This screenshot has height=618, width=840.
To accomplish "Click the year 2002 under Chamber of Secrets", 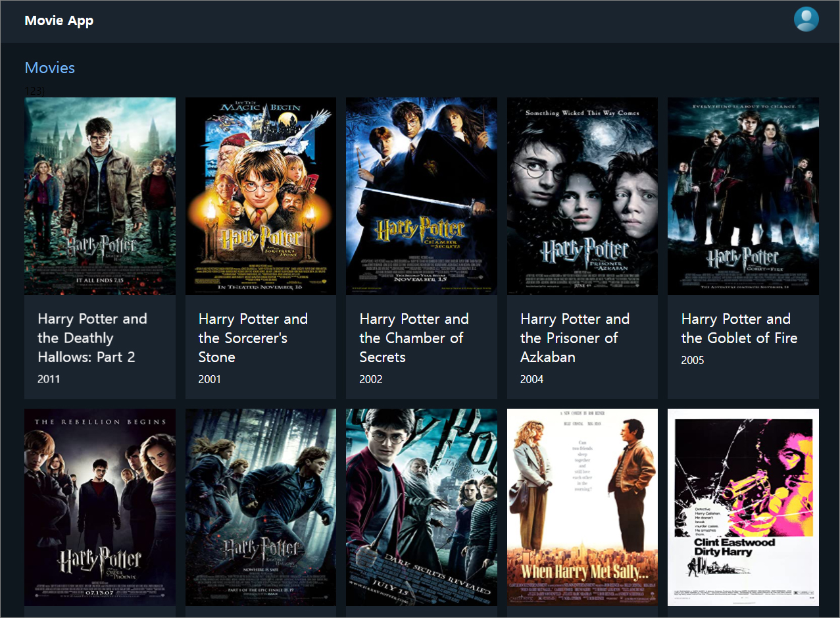I will tap(371, 379).
